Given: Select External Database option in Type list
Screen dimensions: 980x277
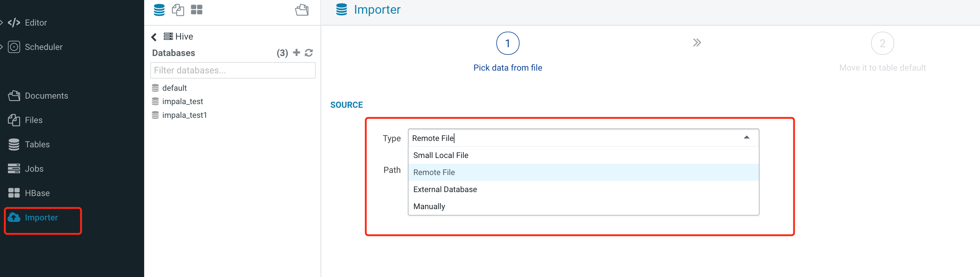Looking at the screenshot, I should [x=445, y=189].
